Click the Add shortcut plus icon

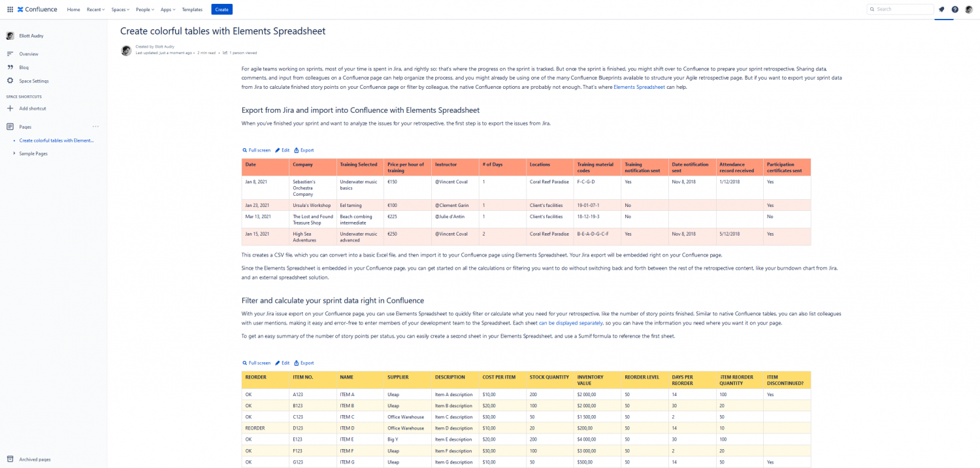[10, 108]
